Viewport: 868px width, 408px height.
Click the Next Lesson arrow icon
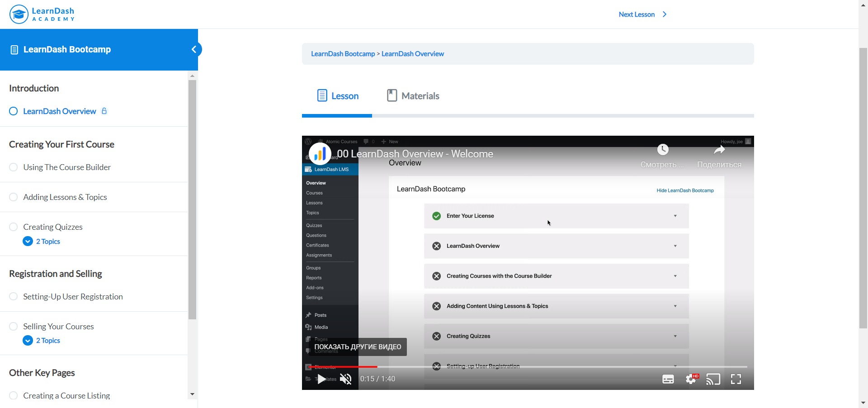coord(665,14)
